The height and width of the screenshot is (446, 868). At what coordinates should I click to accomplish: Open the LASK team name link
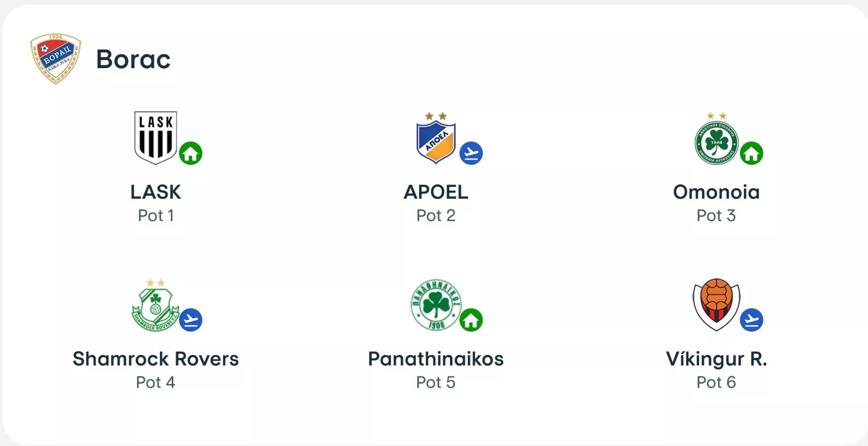tap(156, 192)
